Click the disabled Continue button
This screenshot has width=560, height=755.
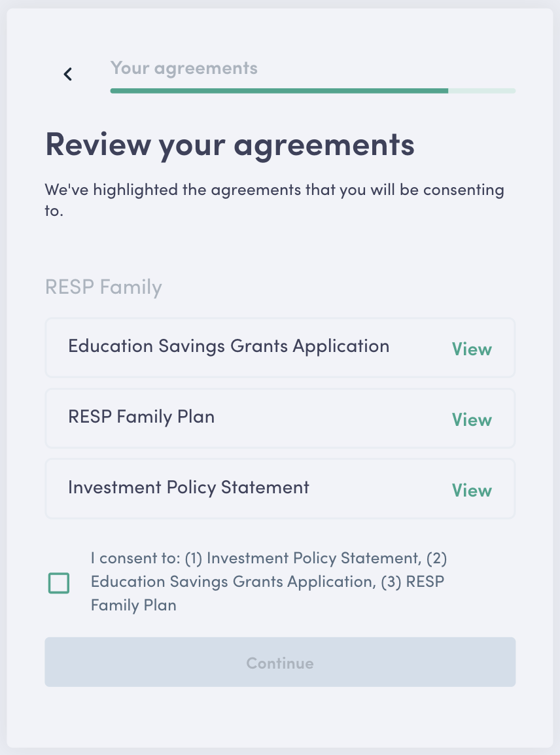tap(280, 662)
